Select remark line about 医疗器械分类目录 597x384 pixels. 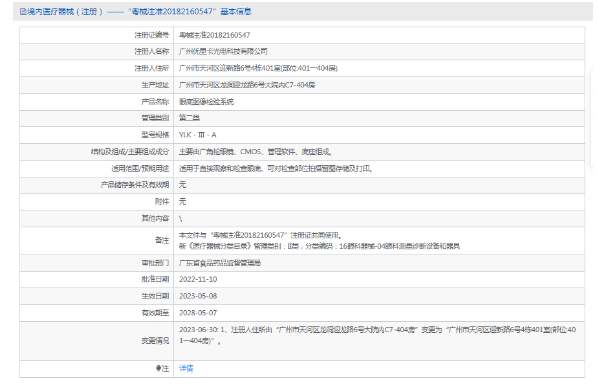319,246
